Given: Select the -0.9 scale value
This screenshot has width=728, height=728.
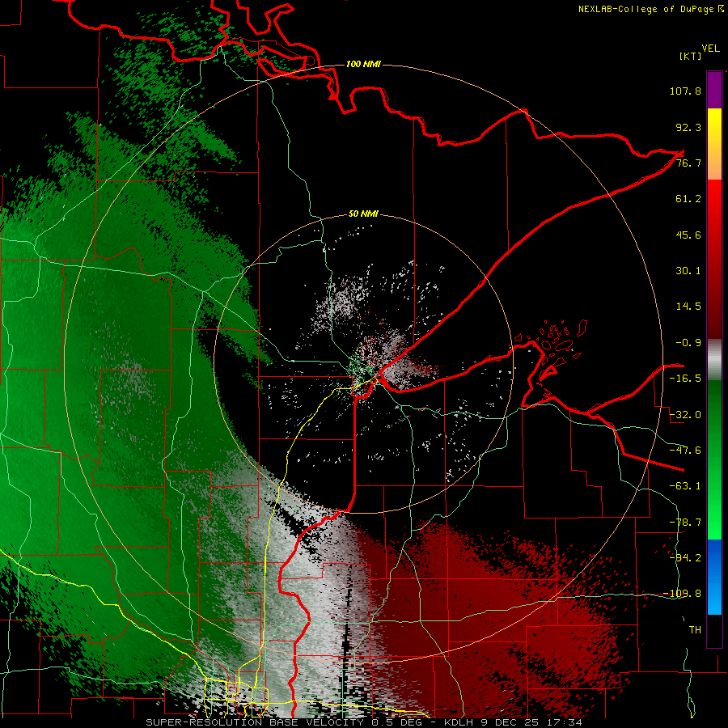Looking at the screenshot, I should [688, 343].
